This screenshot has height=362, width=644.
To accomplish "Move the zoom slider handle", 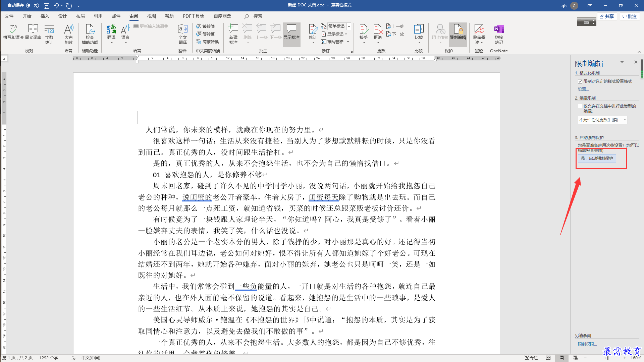I will [607, 358].
